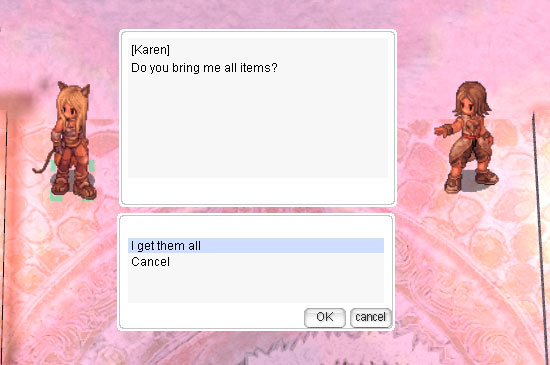Click the green target cursor under the player

click(72, 181)
